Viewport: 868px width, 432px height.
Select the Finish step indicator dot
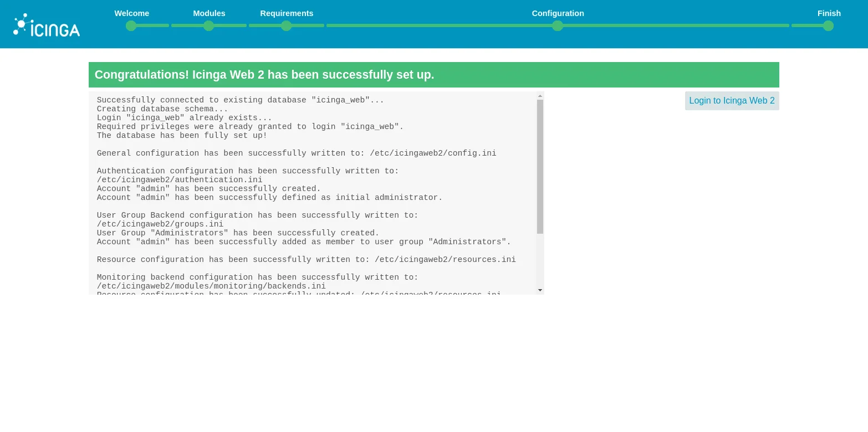click(x=828, y=26)
